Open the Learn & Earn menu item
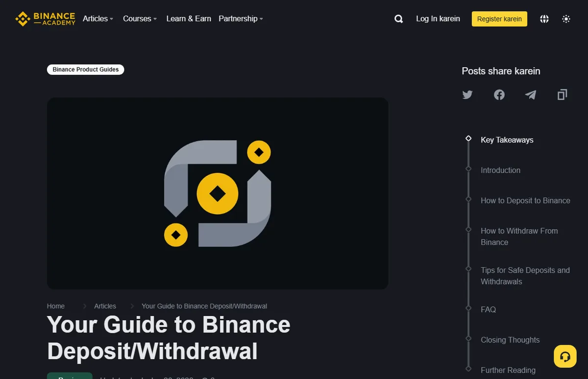This screenshot has width=588, height=379. (x=189, y=19)
